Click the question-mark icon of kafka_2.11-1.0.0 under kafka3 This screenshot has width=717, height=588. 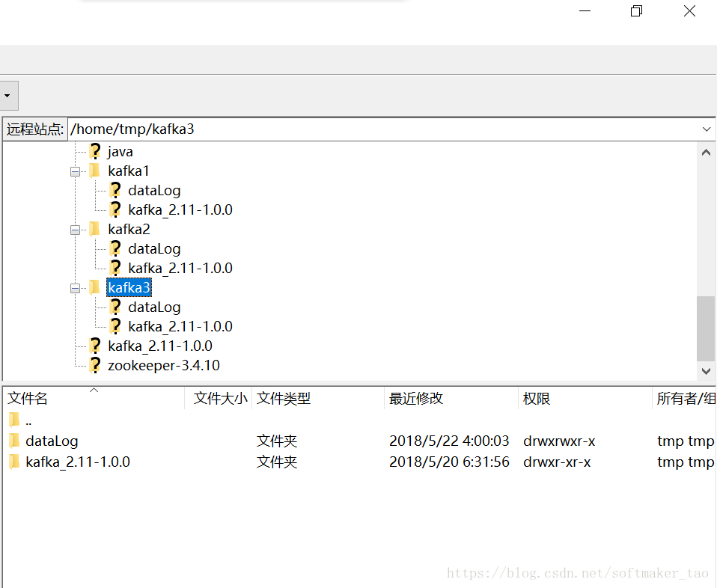tap(115, 326)
